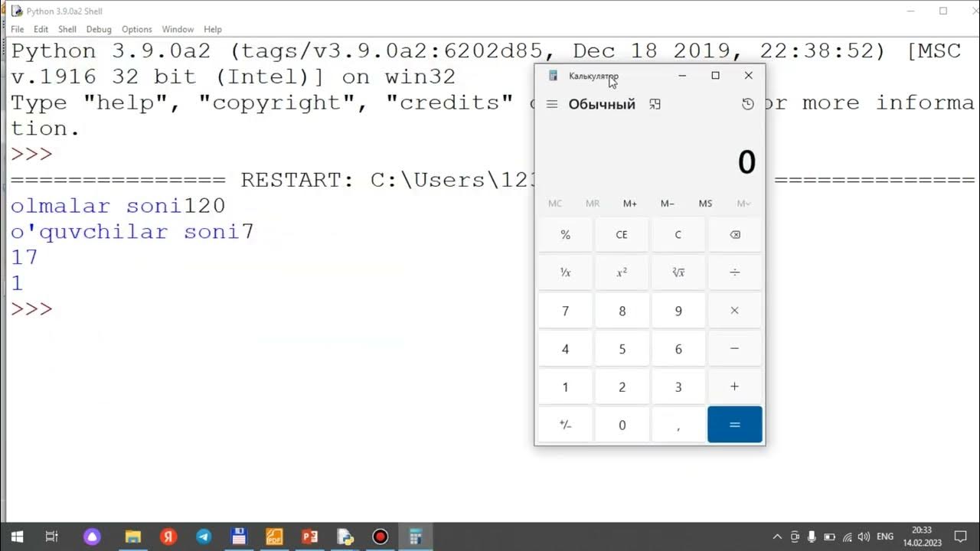Open Yandex browser from the taskbar

point(168,536)
